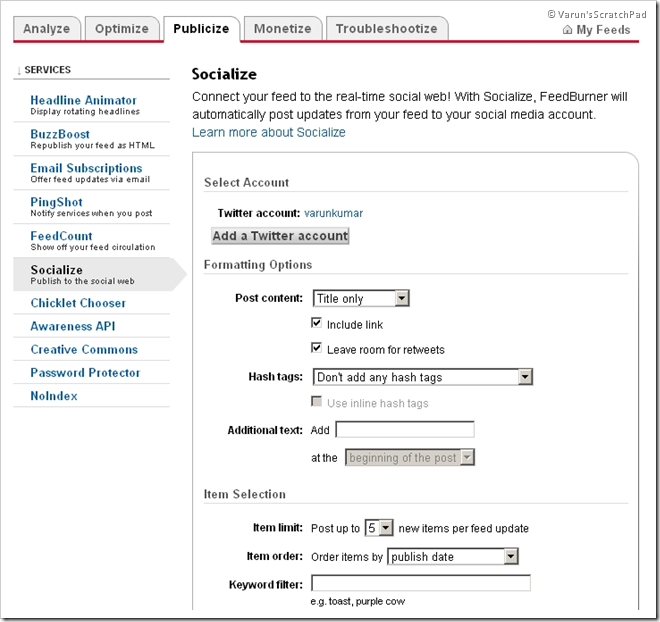The image size is (660, 622).
Task: Open the Post content dropdown
Action: [x=361, y=298]
